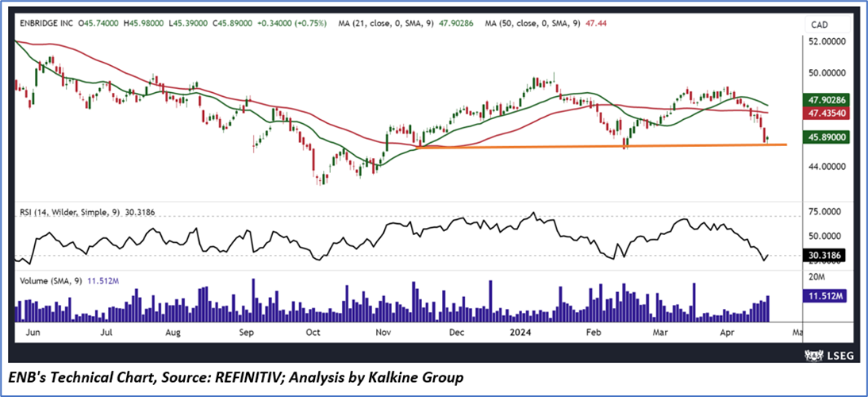Click the 20M volume axis label

[816, 276]
